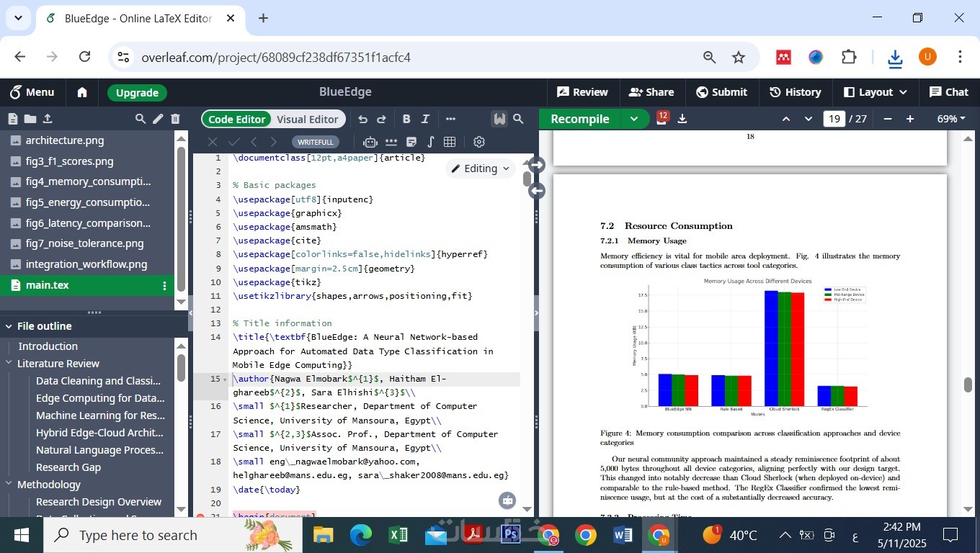This screenshot has width=980, height=553.
Task: Accept the Writefull suggestion with the checkmark
Action: pyautogui.click(x=233, y=142)
